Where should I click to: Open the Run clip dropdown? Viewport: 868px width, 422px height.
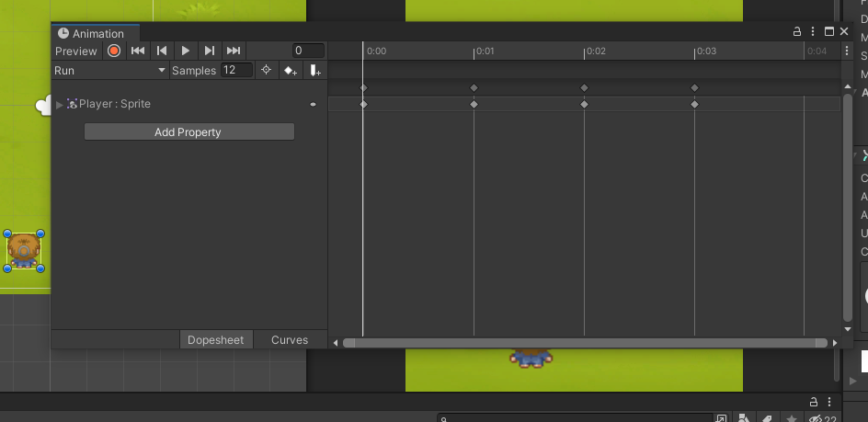coord(110,70)
